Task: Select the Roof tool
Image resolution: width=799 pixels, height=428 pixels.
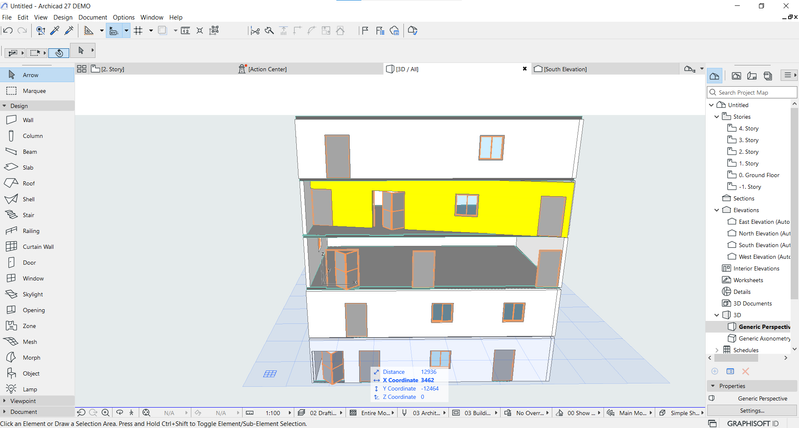Action: [x=29, y=183]
